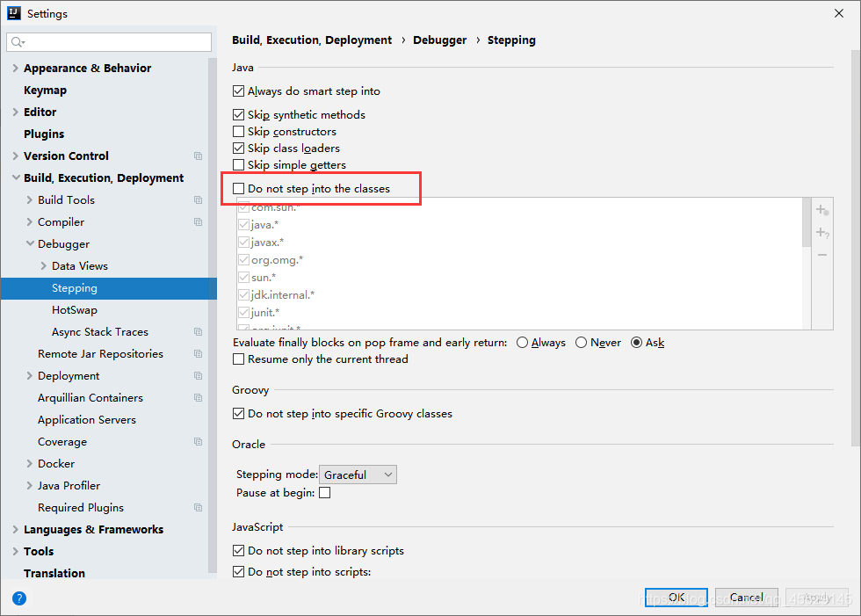Enable Do not step into the classes

click(x=238, y=188)
